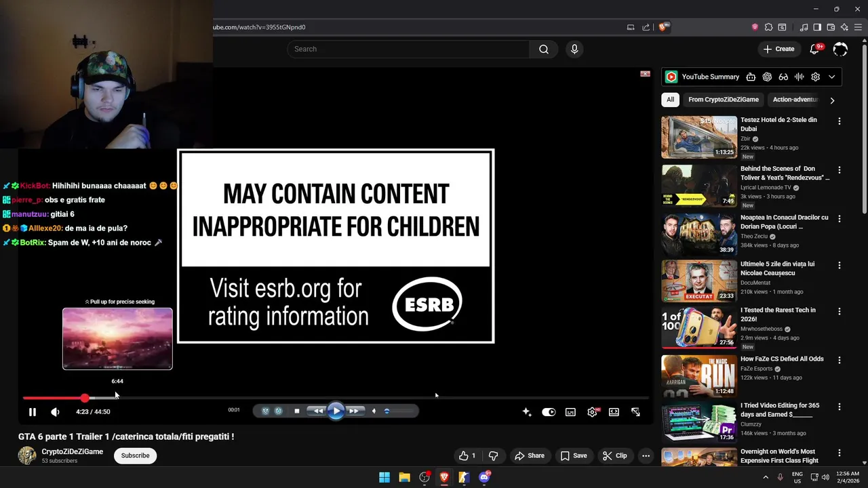The width and height of the screenshot is (868, 488).
Task: Toggle the browser sidebar panel icon
Action: [817, 27]
